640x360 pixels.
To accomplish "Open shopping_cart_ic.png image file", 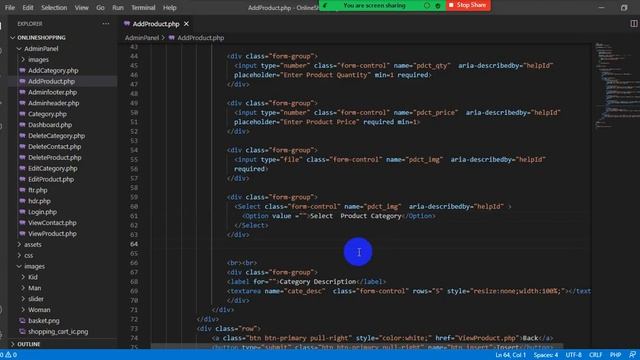I will pos(58,332).
